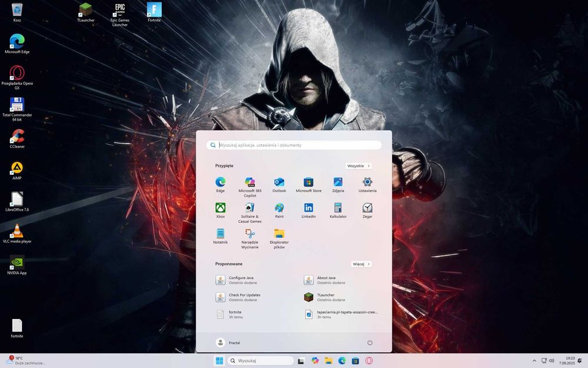Viewport: 588px width, 368px height.
Task: Open tapeciarnia.pl-tapeta-assassin recent file
Action: [341, 314]
